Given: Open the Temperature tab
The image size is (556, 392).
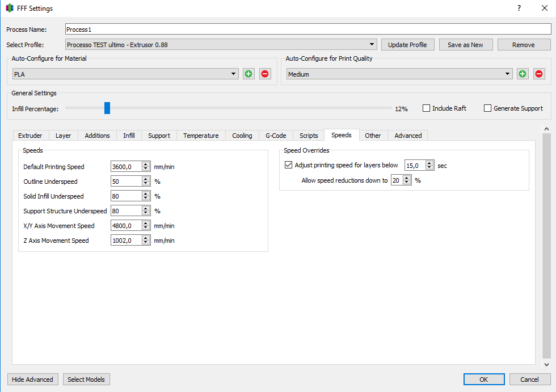Looking at the screenshot, I should (x=201, y=136).
